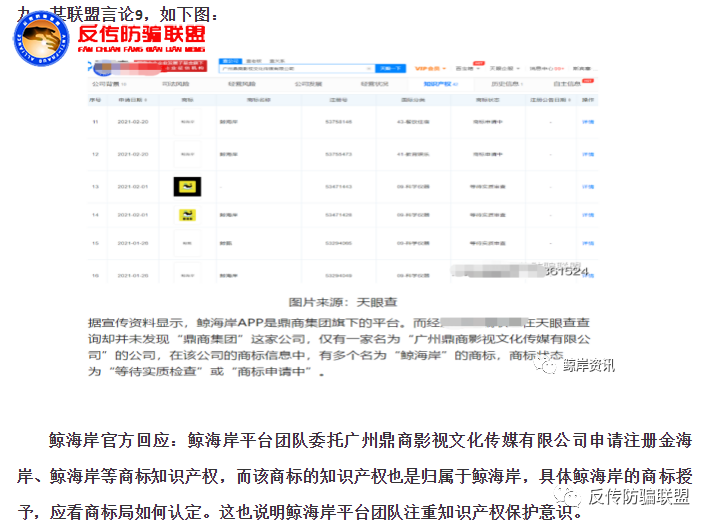Choose the 查公司 search mode
The image size is (712, 528).
230,61
